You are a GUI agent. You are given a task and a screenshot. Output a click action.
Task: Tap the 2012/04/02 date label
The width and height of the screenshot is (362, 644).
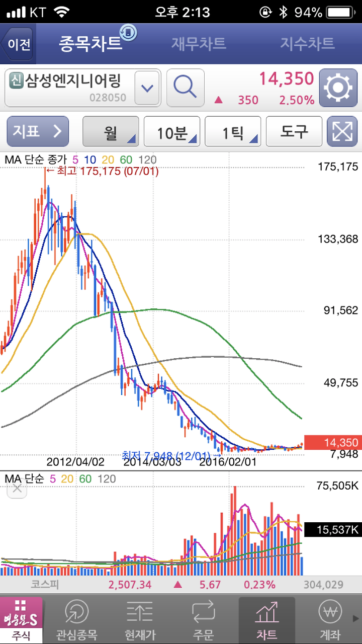coord(75,462)
